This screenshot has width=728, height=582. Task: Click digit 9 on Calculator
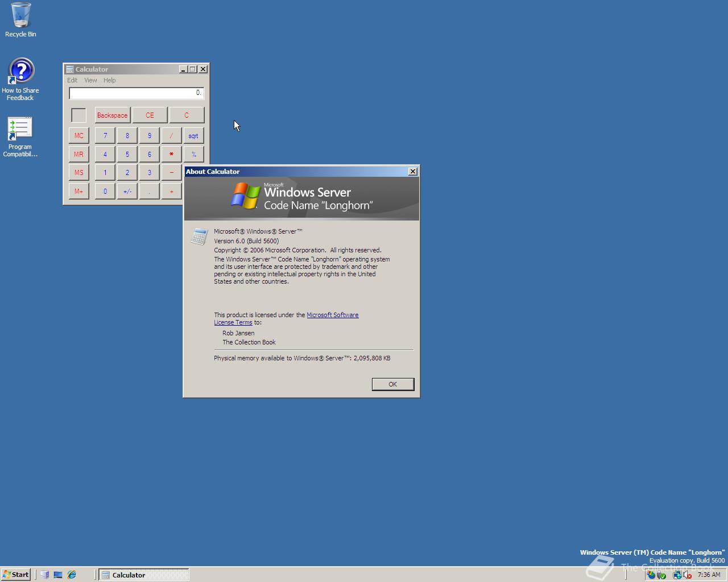(149, 136)
